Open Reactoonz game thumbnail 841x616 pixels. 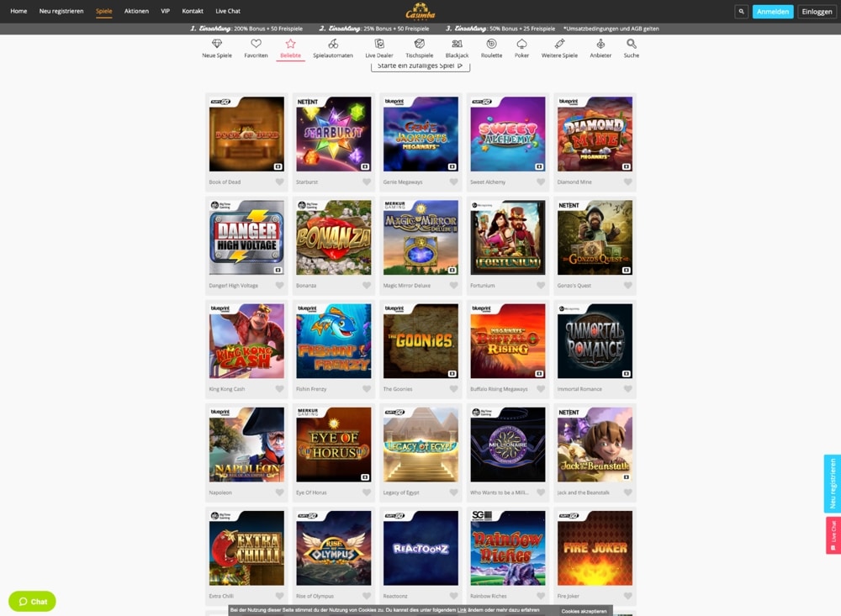coord(420,548)
